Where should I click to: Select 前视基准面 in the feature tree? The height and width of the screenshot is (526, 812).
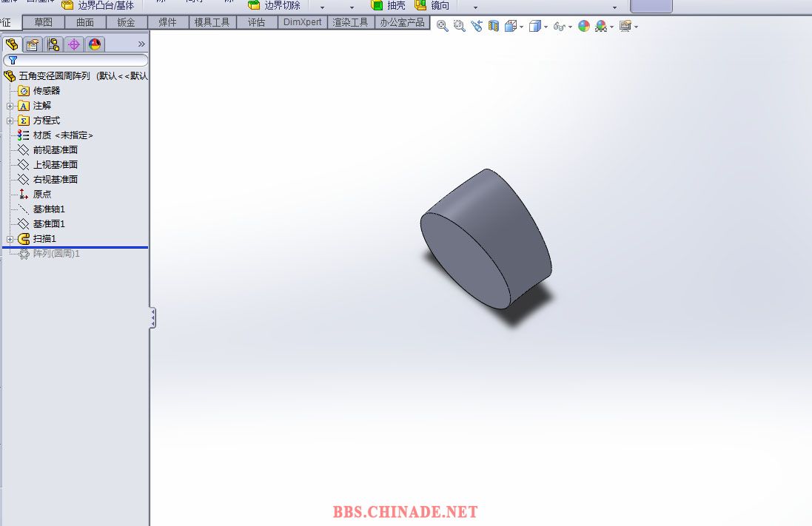[x=55, y=150]
